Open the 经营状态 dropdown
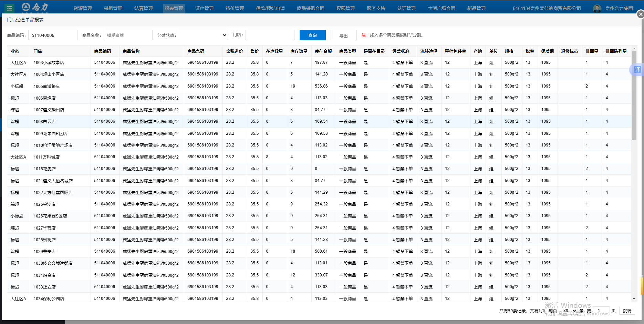The image size is (644, 324). pos(203,35)
